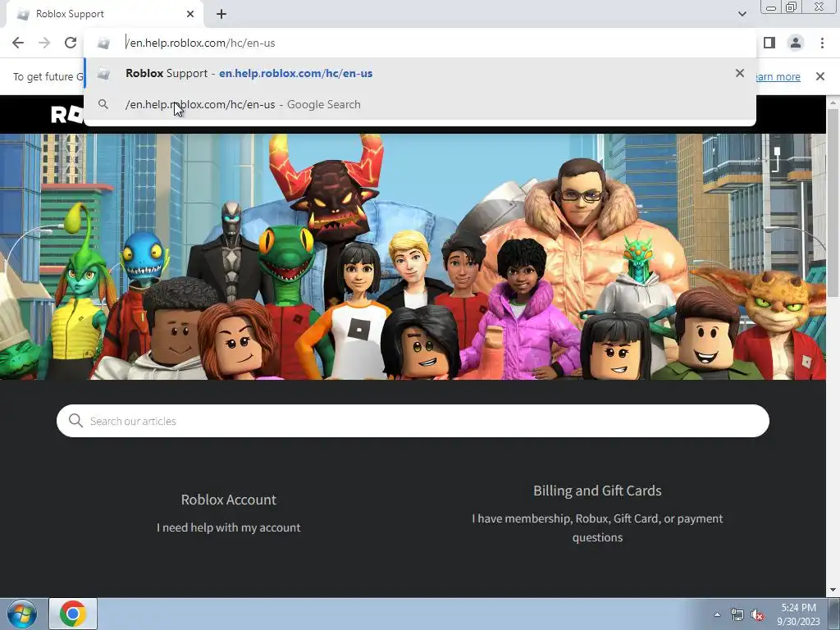Show hidden tray icons arrow

[x=717, y=614]
